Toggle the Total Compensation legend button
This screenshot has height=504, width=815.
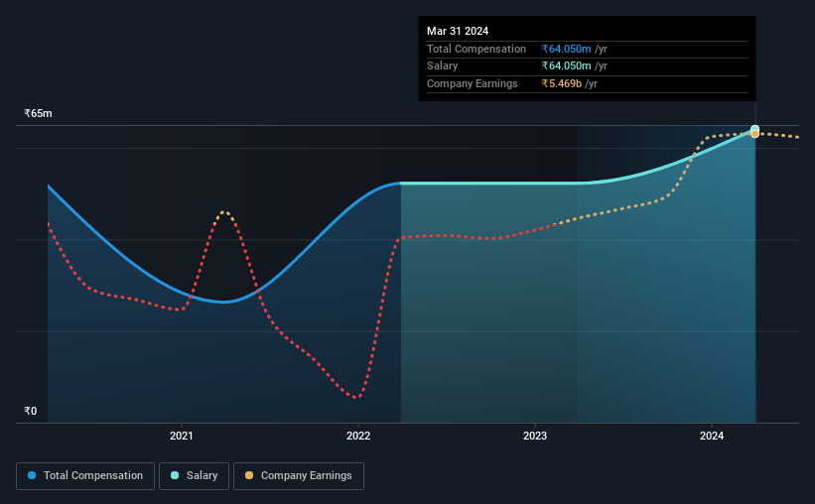tap(85, 476)
